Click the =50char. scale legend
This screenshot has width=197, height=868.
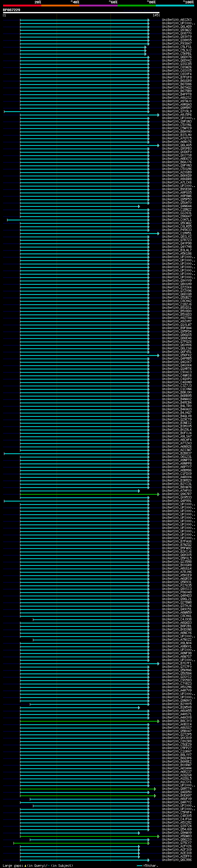pyautogui.click(x=147, y=866)
